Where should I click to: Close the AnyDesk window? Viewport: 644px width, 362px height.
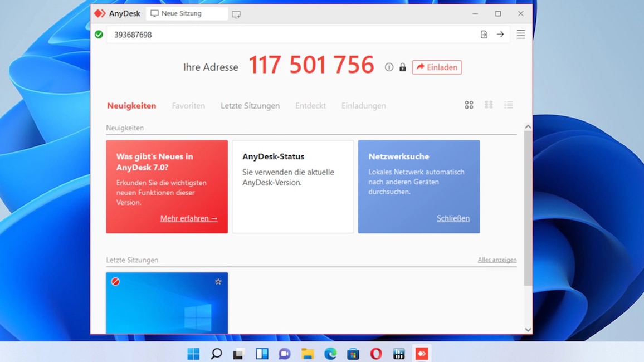pyautogui.click(x=521, y=13)
